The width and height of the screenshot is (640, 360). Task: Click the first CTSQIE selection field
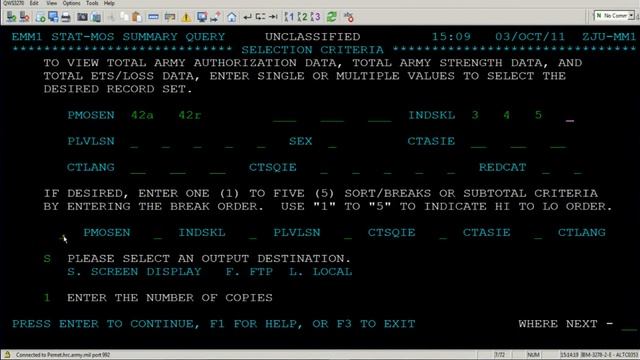coord(324,169)
